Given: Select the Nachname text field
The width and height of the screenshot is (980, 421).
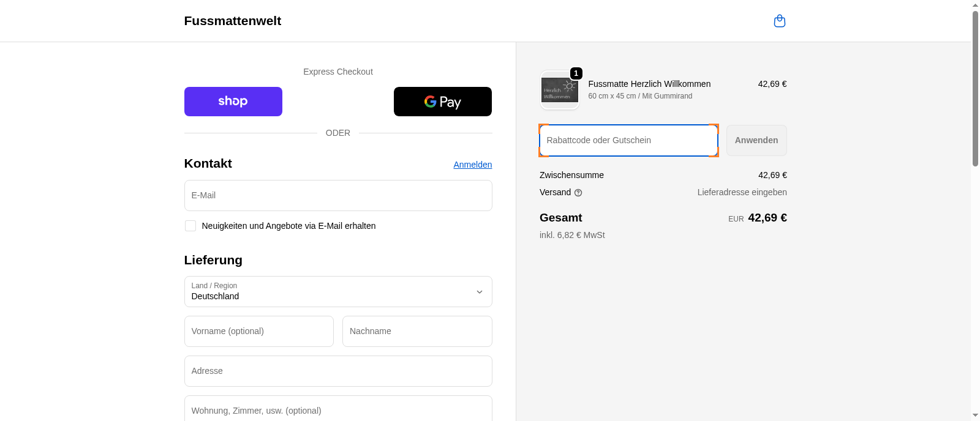Looking at the screenshot, I should point(417,332).
